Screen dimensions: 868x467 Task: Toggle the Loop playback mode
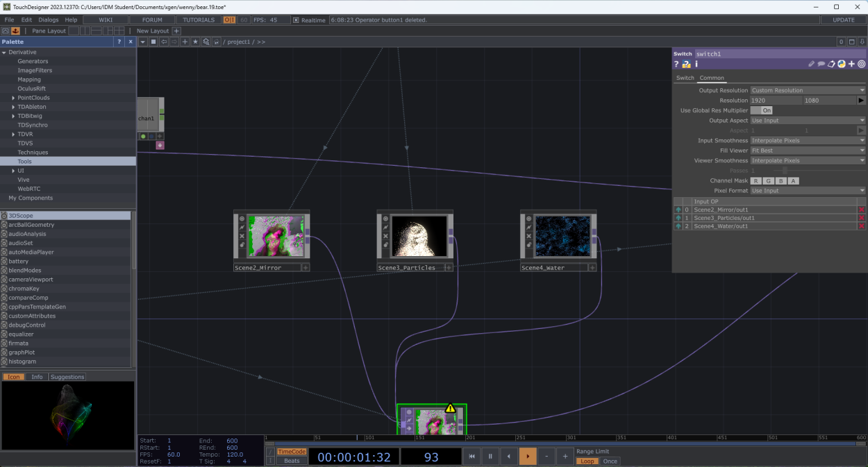587,461
